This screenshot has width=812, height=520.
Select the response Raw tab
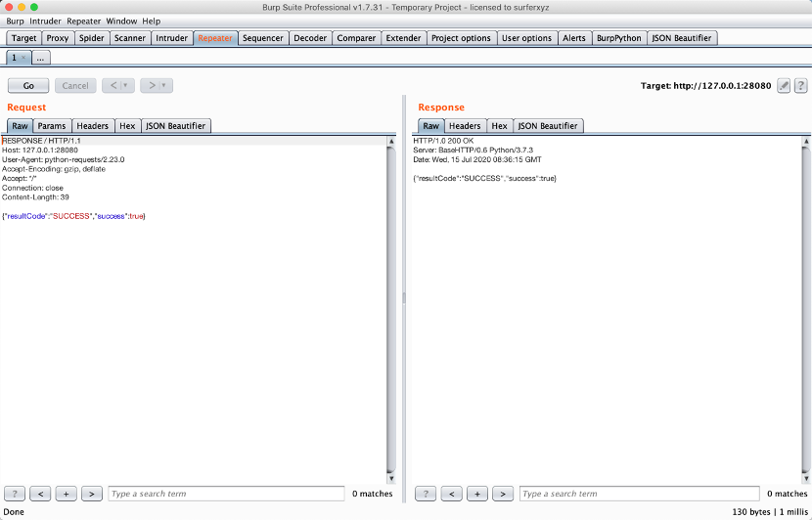pos(431,126)
